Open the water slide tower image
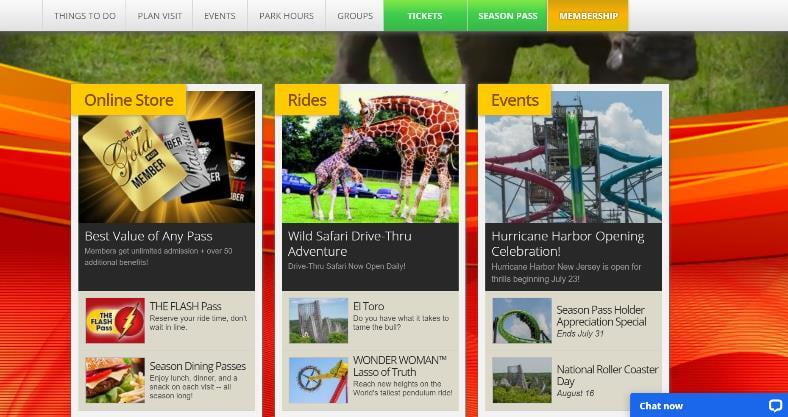 click(573, 157)
